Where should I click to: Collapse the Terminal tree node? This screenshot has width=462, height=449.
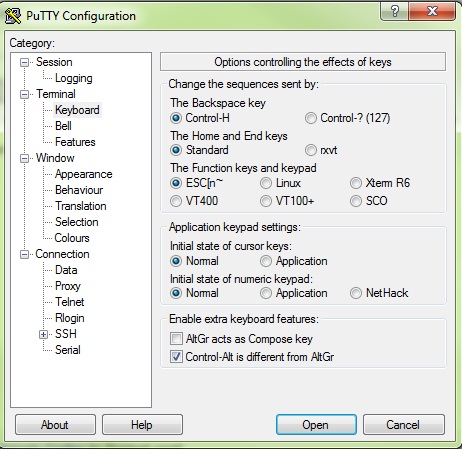click(24, 94)
